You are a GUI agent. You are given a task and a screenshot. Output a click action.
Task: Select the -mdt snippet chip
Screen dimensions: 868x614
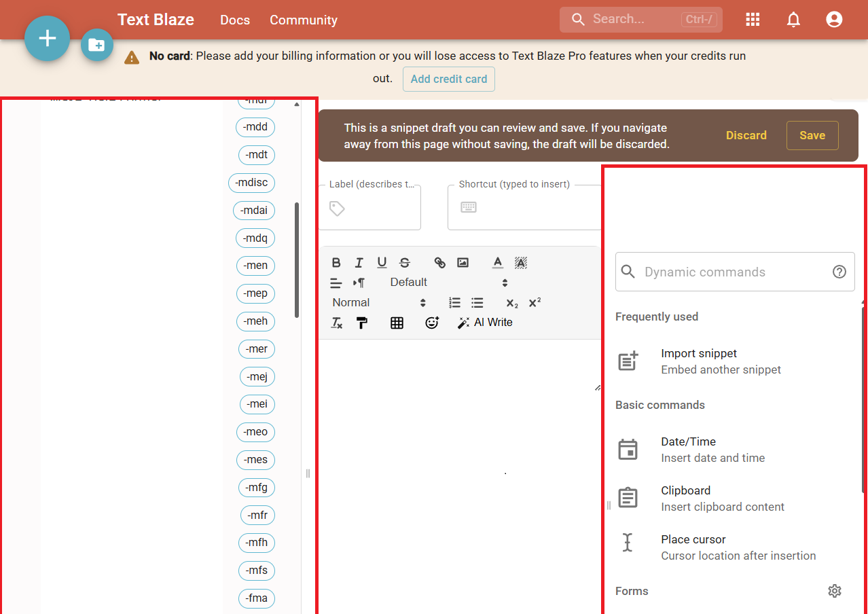tap(257, 155)
